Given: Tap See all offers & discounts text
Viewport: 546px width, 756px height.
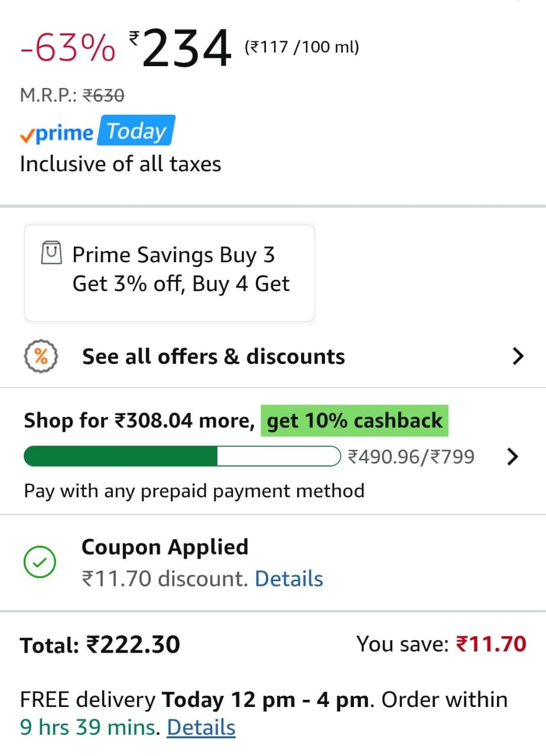Looking at the screenshot, I should click(213, 357).
